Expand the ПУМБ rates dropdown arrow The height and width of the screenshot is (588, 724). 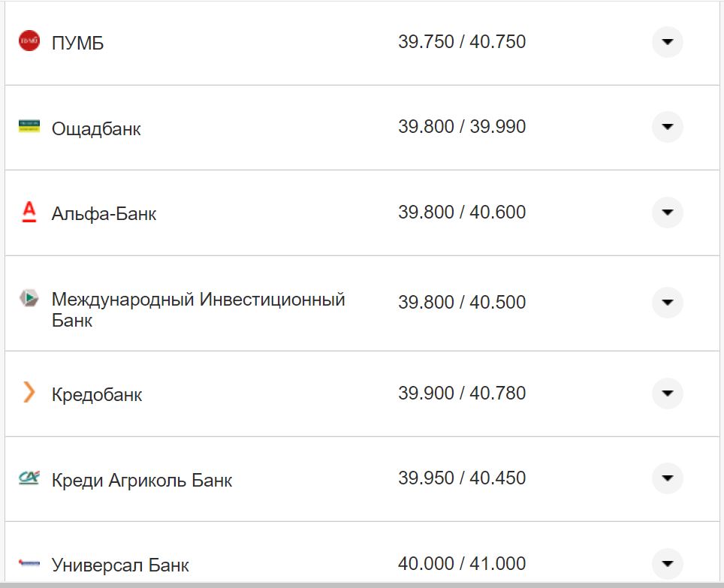[x=667, y=41]
